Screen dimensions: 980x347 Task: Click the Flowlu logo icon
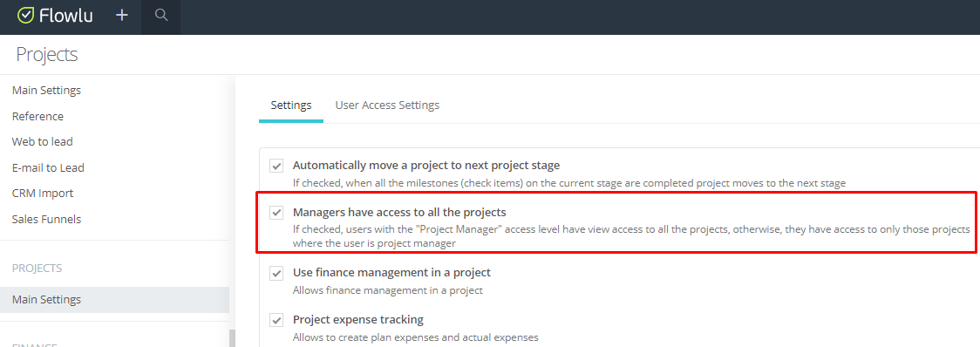click(25, 16)
